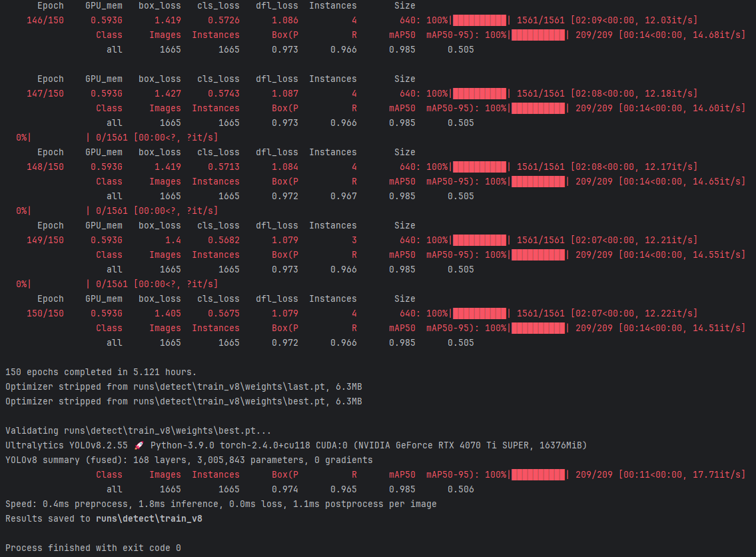Click recall value '0.967' in epoch 148

(x=343, y=196)
